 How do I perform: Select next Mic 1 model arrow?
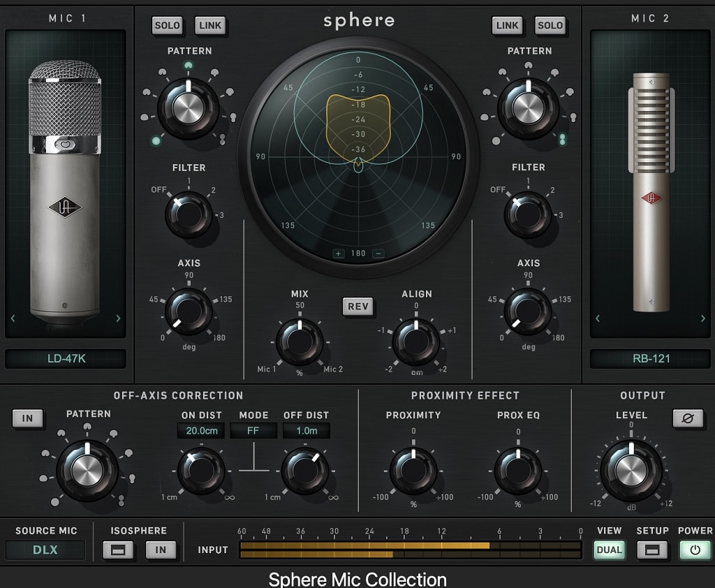pos(118,318)
